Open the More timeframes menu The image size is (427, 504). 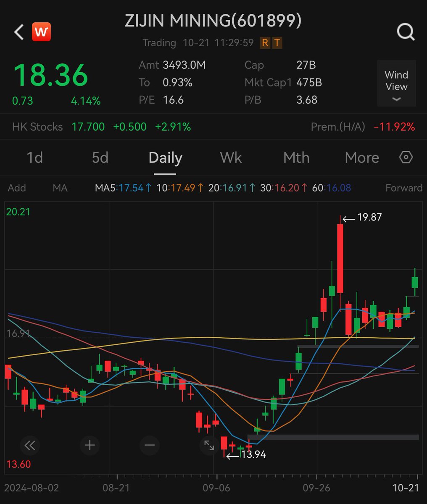(x=362, y=157)
